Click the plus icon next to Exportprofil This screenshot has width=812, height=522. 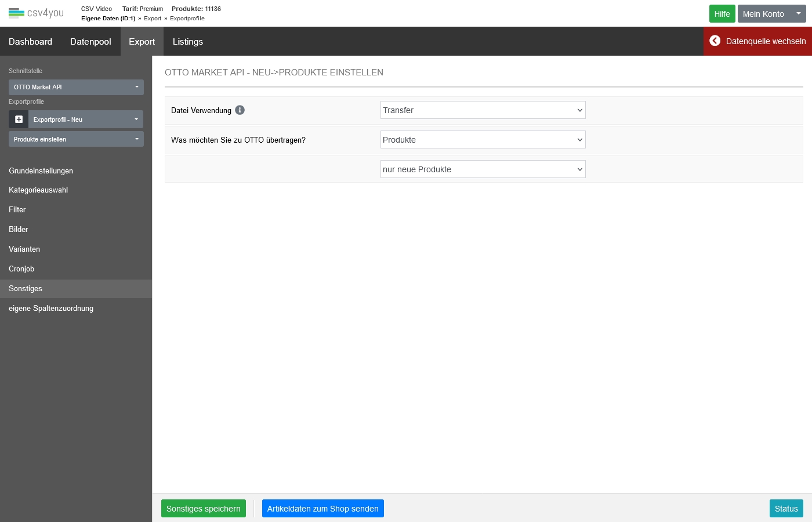click(x=19, y=119)
